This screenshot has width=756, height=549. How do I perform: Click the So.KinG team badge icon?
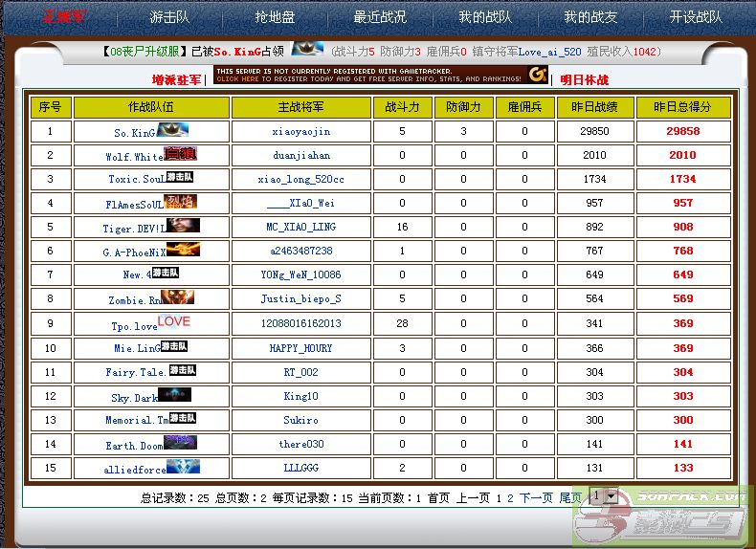pos(172,130)
